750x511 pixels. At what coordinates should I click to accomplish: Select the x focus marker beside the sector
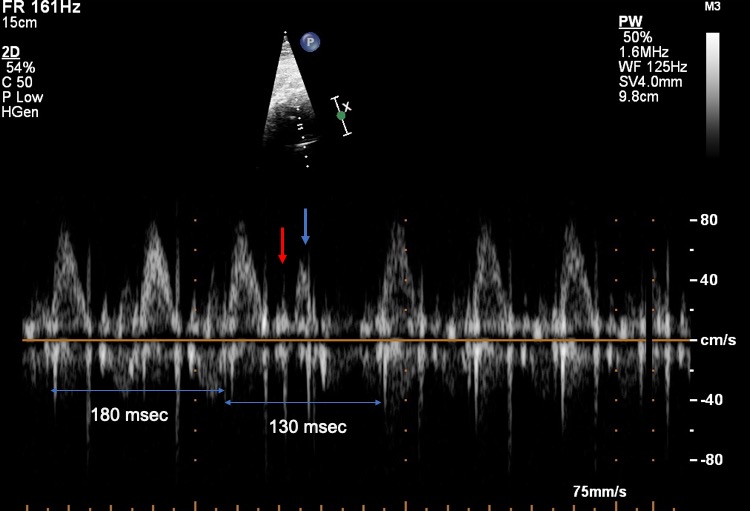pyautogui.click(x=348, y=106)
